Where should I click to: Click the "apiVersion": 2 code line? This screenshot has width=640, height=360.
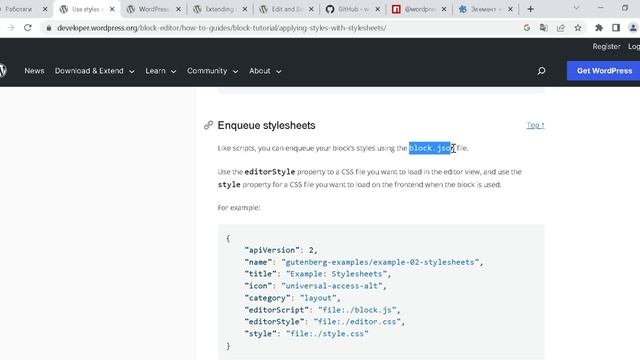(x=281, y=250)
